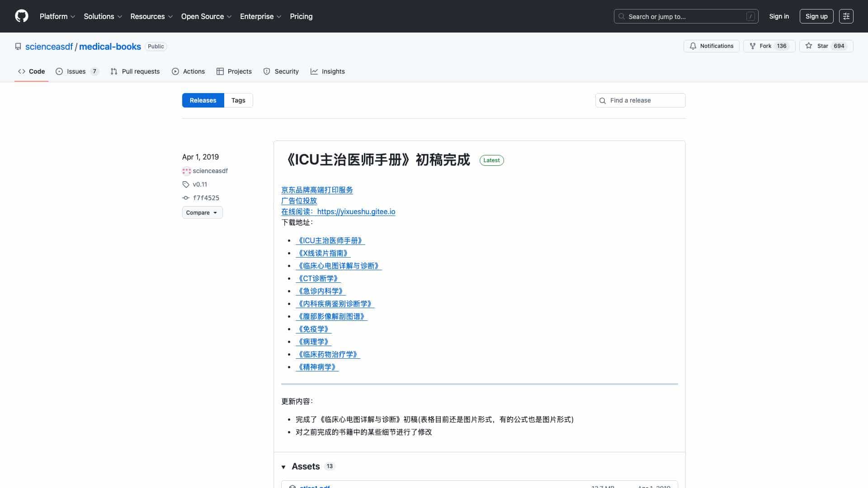This screenshot has width=868, height=488.
Task: Expand the Solutions menu
Action: point(103,16)
